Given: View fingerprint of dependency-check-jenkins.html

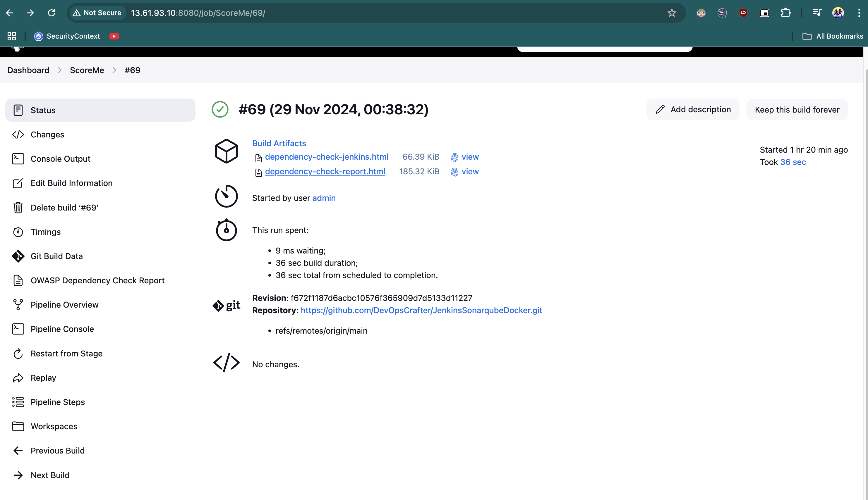Looking at the screenshot, I should click(x=470, y=157).
